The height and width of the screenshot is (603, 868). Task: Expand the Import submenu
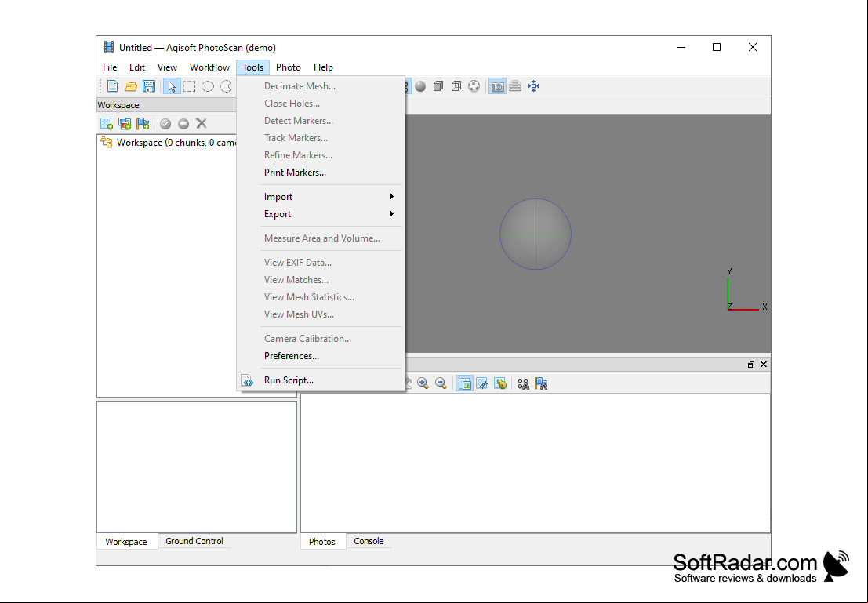click(x=321, y=197)
